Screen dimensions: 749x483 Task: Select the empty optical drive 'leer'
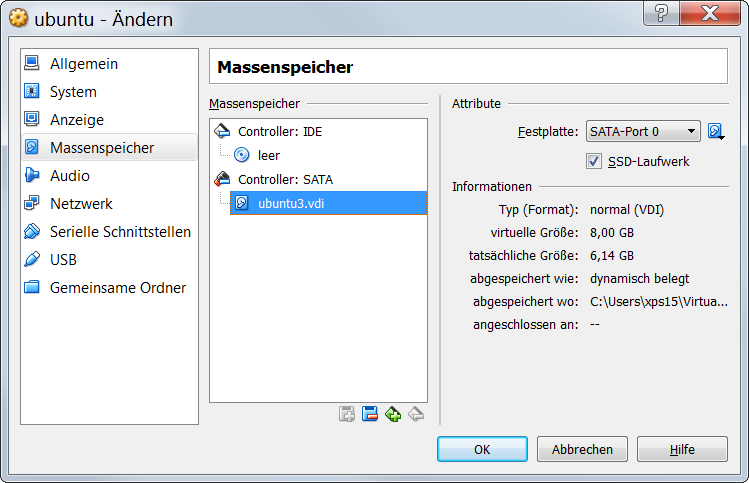[x=268, y=155]
